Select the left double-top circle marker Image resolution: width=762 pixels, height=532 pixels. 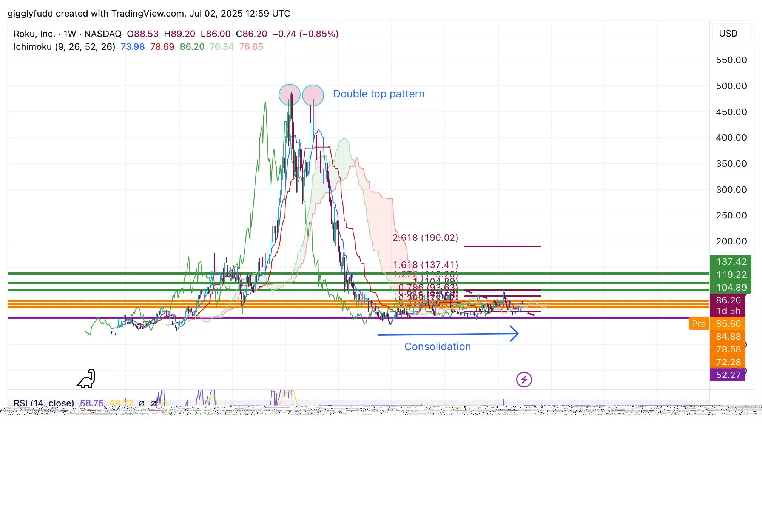(289, 95)
